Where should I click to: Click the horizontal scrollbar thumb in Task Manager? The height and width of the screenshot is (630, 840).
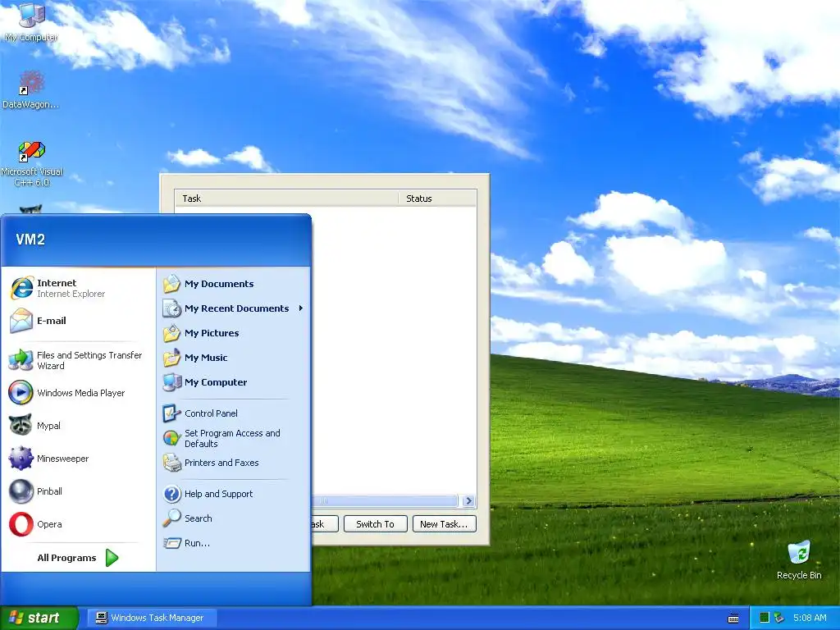point(385,501)
